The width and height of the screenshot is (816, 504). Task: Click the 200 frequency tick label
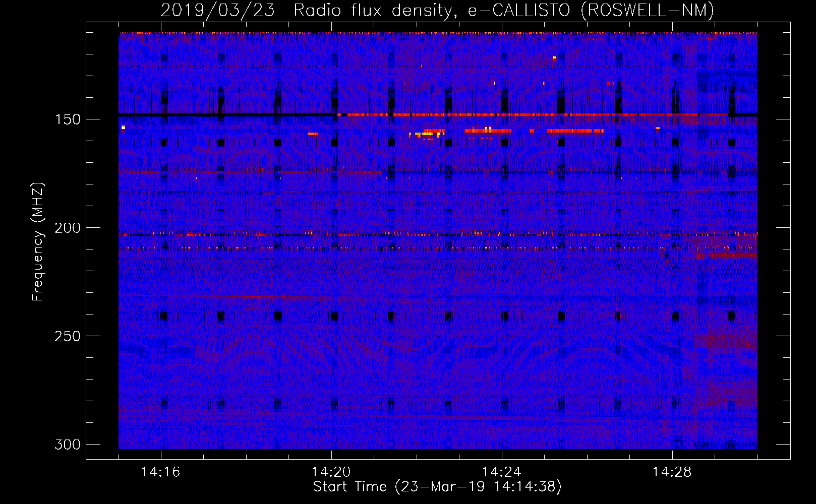[x=67, y=228]
